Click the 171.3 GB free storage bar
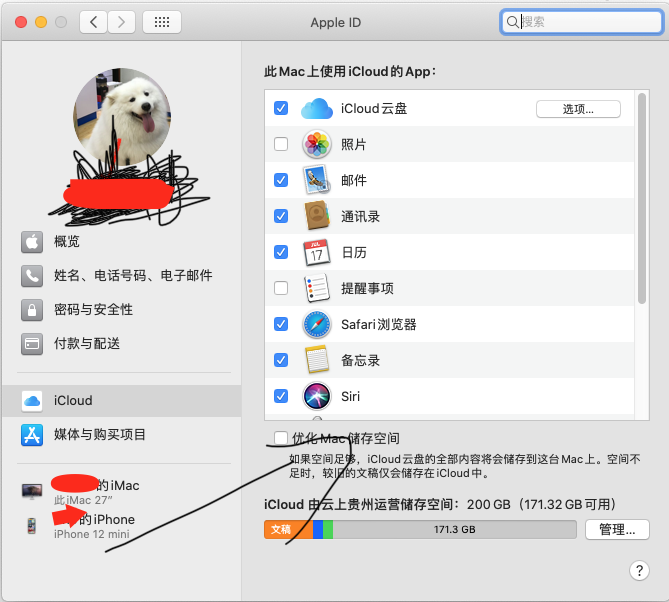The height and width of the screenshot is (602, 669). [x=454, y=529]
